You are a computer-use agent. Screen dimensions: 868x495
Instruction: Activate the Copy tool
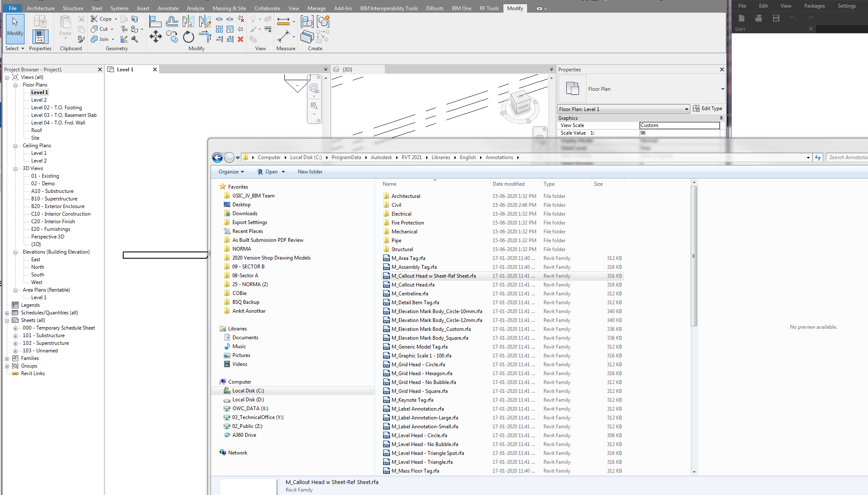click(172, 37)
